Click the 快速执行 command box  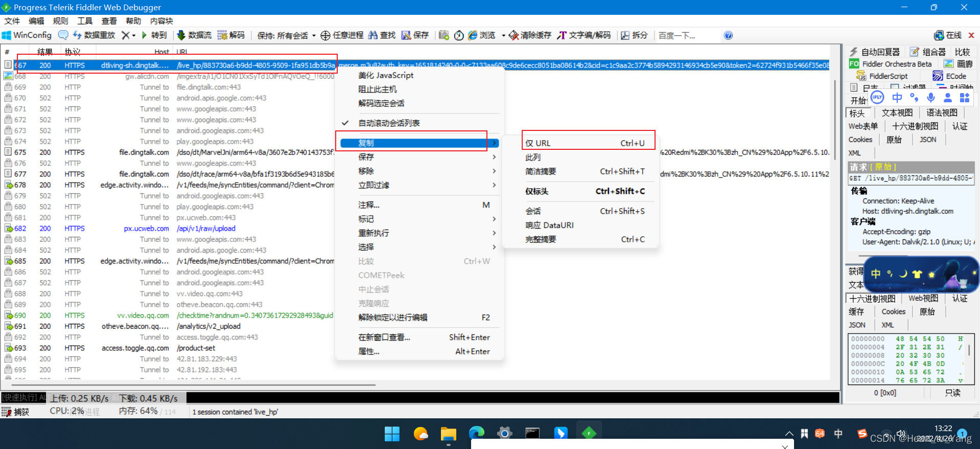pyautogui.click(x=419, y=398)
